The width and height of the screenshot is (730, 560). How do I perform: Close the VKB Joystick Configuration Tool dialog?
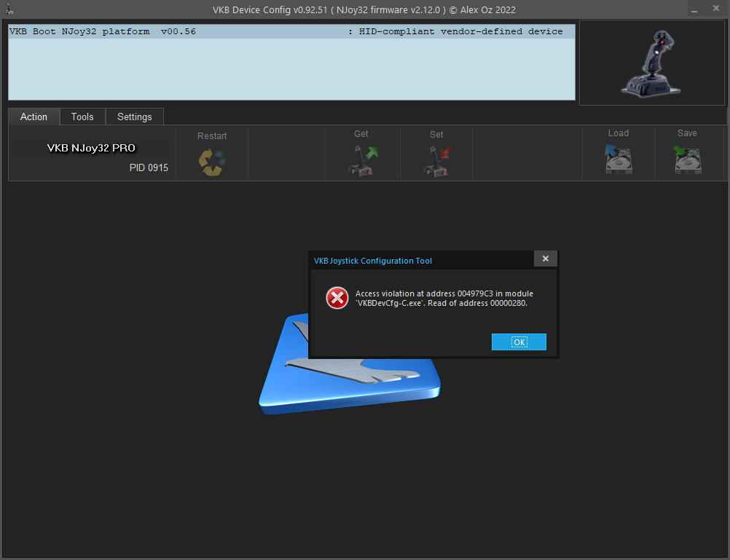click(x=545, y=259)
